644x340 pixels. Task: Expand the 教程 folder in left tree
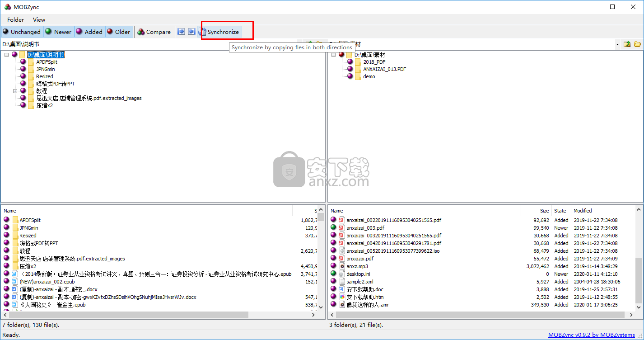pyautogui.click(x=15, y=91)
